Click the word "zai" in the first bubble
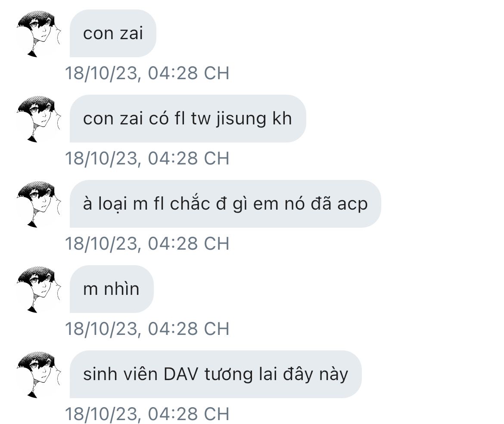The image size is (504, 424). point(131,34)
